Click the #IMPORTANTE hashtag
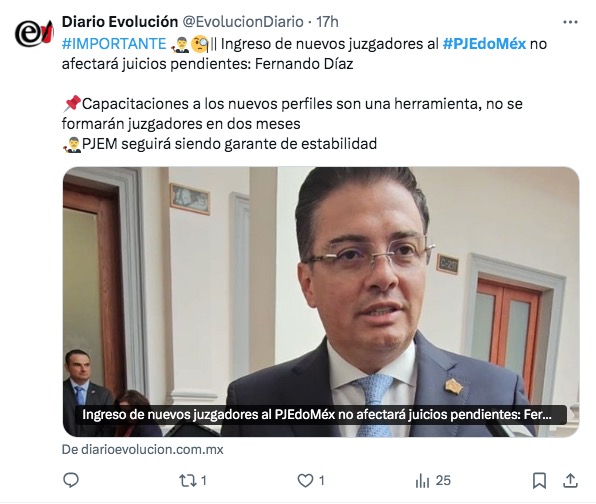596x504 pixels. tap(114, 44)
